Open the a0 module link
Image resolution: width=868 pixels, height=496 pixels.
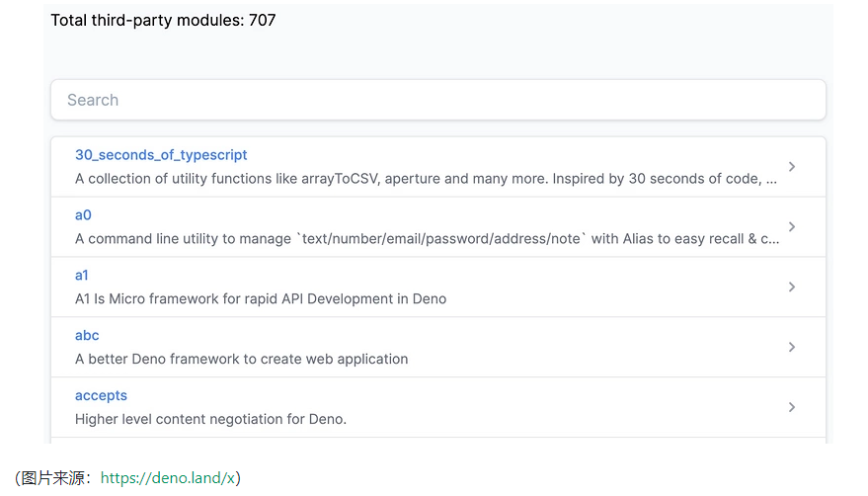83,215
